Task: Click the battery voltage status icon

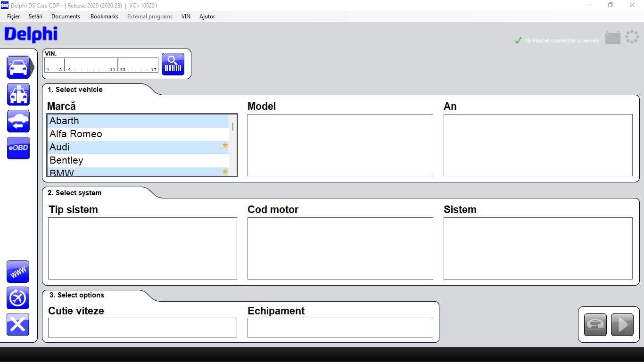Action: pyautogui.click(x=612, y=38)
